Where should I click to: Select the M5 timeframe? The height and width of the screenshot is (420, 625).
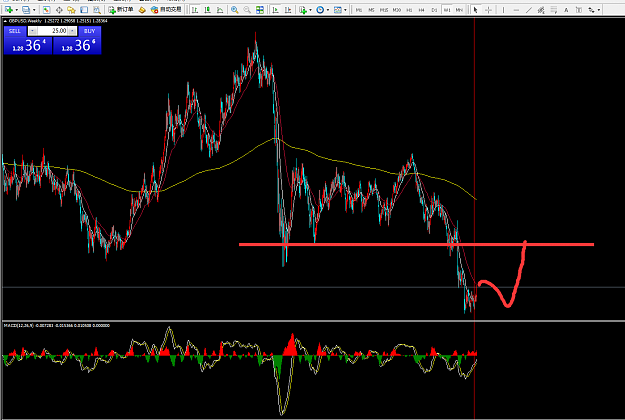point(371,10)
